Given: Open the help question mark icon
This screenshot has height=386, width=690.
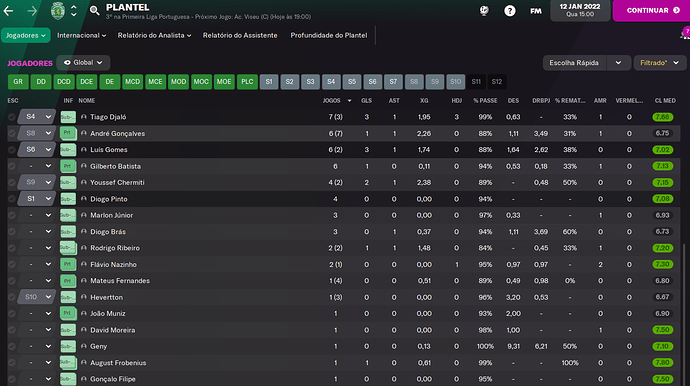Looking at the screenshot, I should pyautogui.click(x=510, y=11).
